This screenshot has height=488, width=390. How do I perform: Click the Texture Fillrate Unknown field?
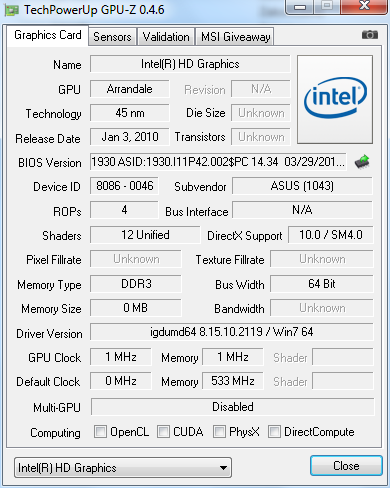click(322, 259)
